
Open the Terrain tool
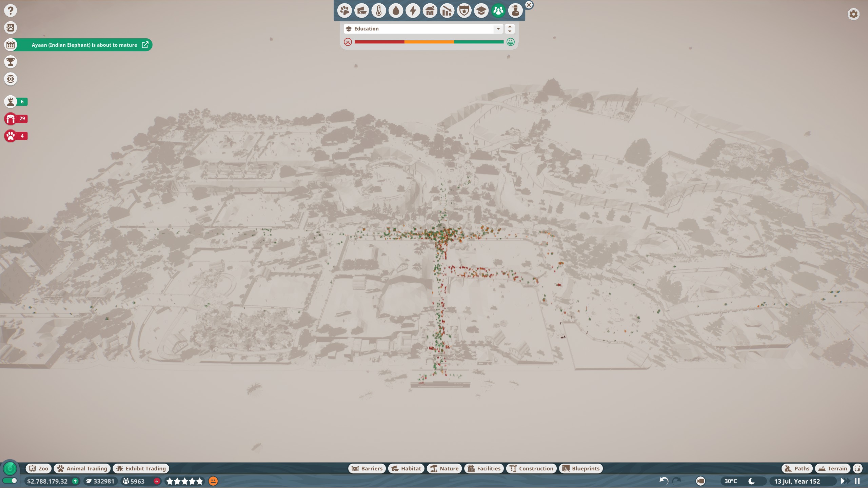click(x=833, y=468)
